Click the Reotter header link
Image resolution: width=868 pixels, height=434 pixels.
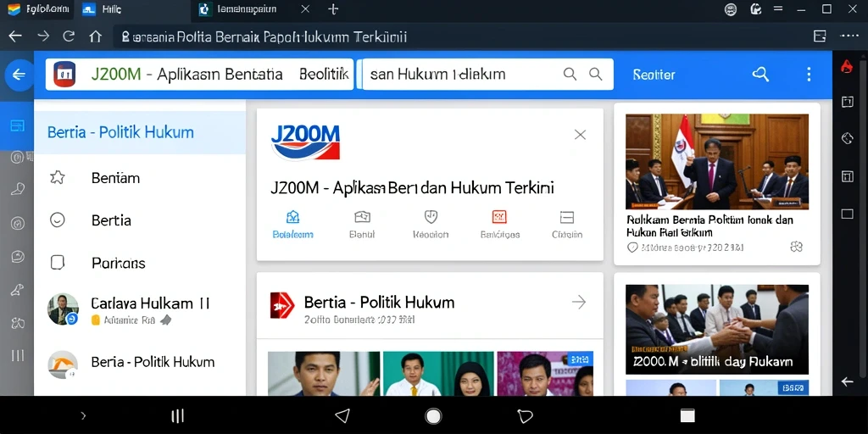[x=654, y=75]
